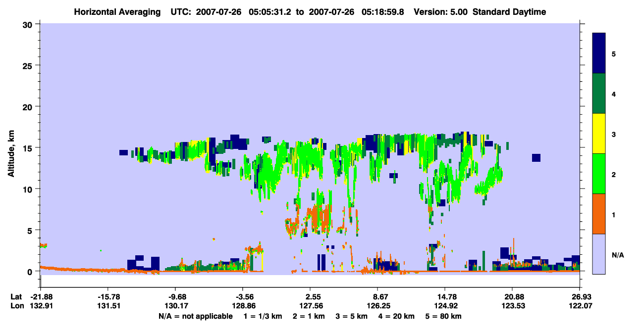Click the 'Standard Daytime' label
This screenshot has height=330, width=644.
pyautogui.click(x=509, y=12)
